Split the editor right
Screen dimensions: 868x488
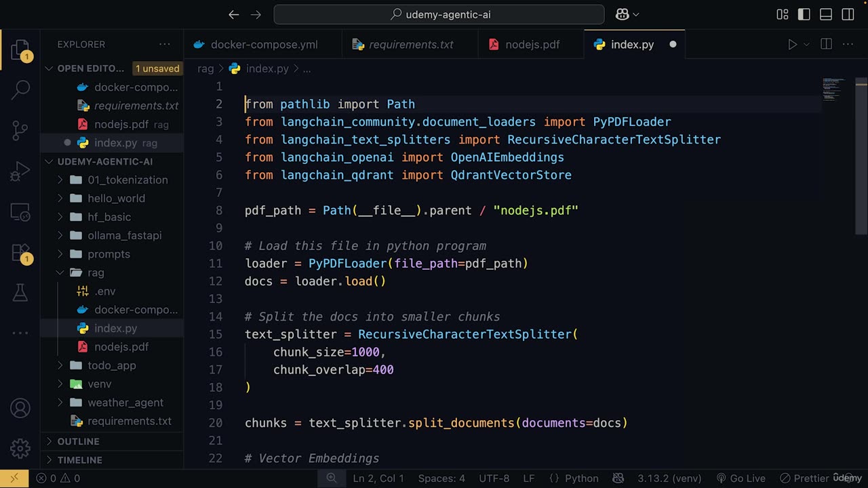coord(826,44)
